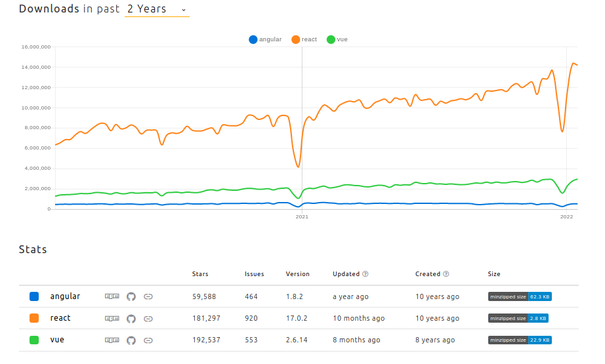605x364 pixels.
Task: Open the npm icon for react
Action: 112,318
